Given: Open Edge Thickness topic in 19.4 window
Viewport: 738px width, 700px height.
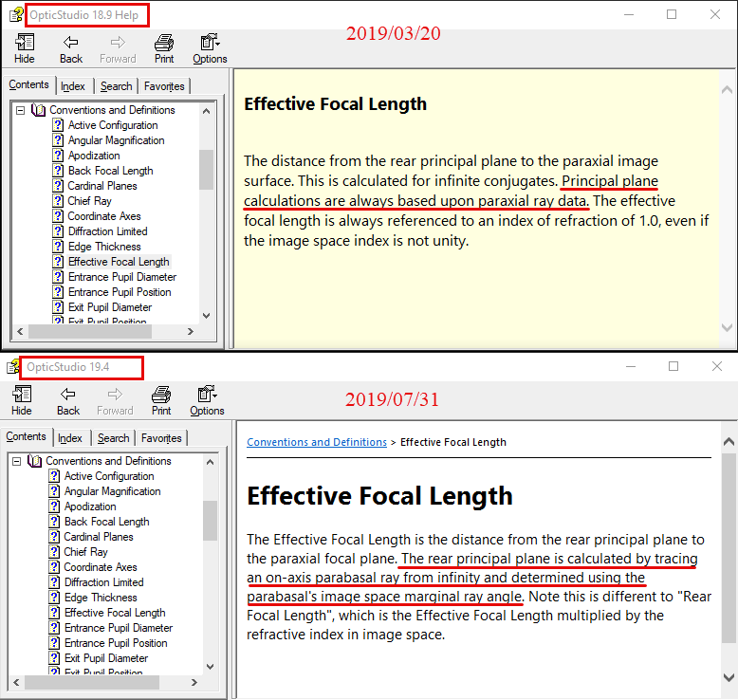Looking at the screenshot, I should tap(101, 598).
